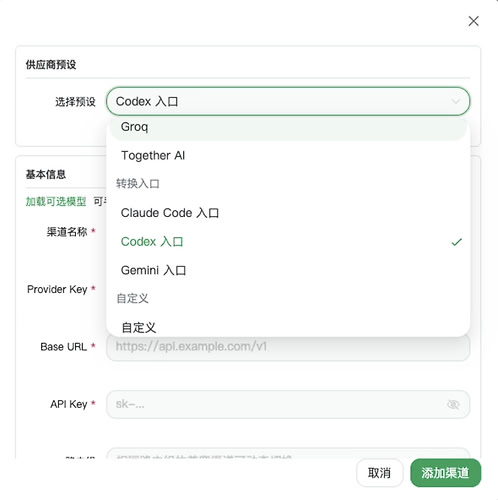
Task: Click the 加载可选模型 link
Action: coord(56,201)
